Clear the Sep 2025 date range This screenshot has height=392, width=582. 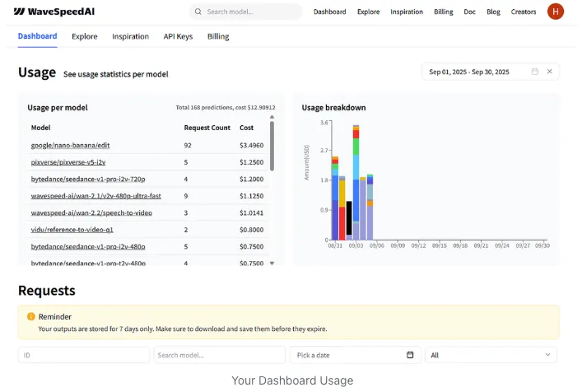point(550,72)
